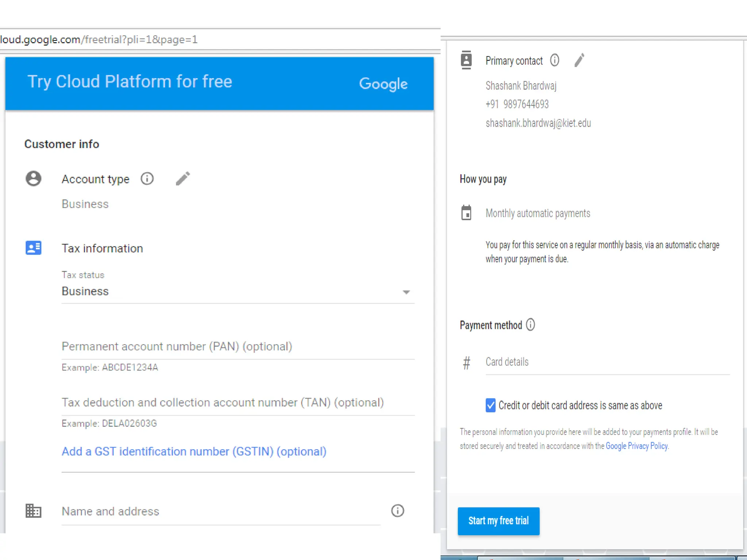
Task: Click the Tax status dropdown arrow
Action: 406,292
